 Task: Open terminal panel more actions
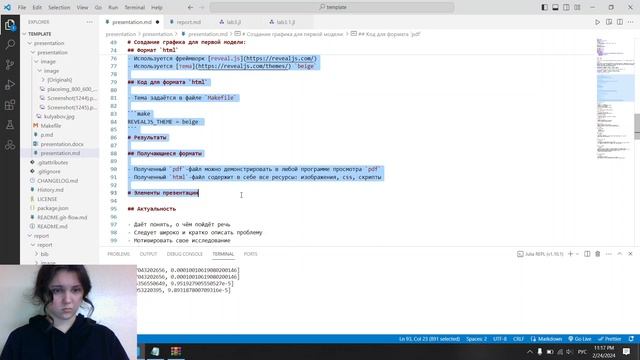coord(609,254)
